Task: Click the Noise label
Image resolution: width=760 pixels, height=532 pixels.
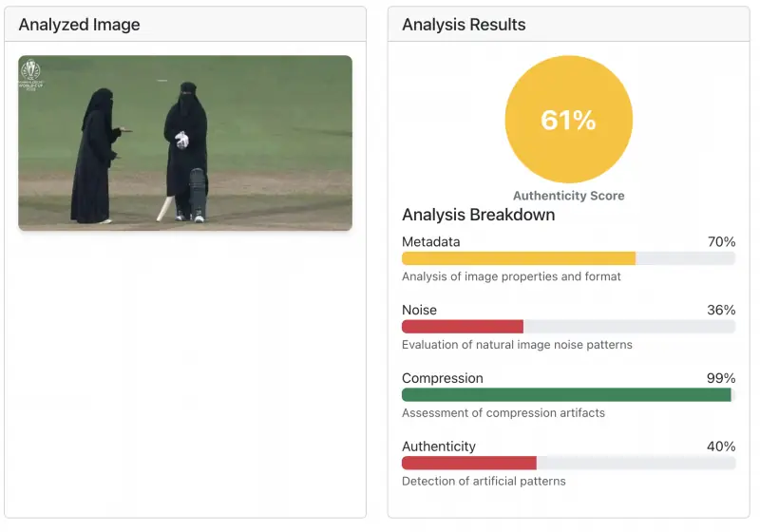Action: tap(419, 311)
